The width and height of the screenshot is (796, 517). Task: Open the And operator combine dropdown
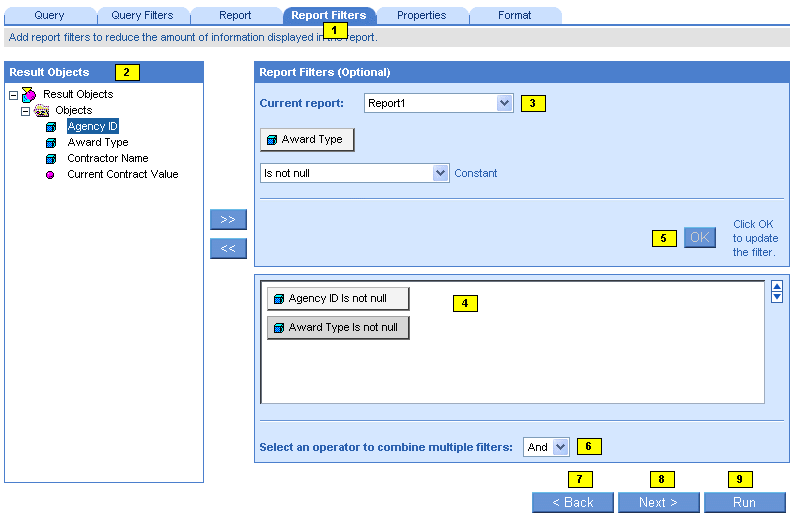coord(560,447)
